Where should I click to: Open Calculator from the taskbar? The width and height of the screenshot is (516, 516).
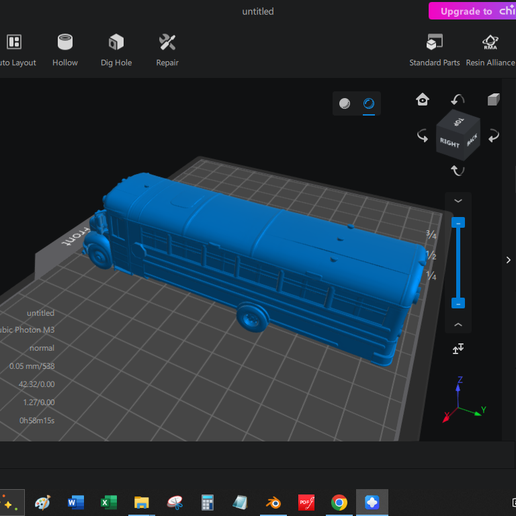207,502
